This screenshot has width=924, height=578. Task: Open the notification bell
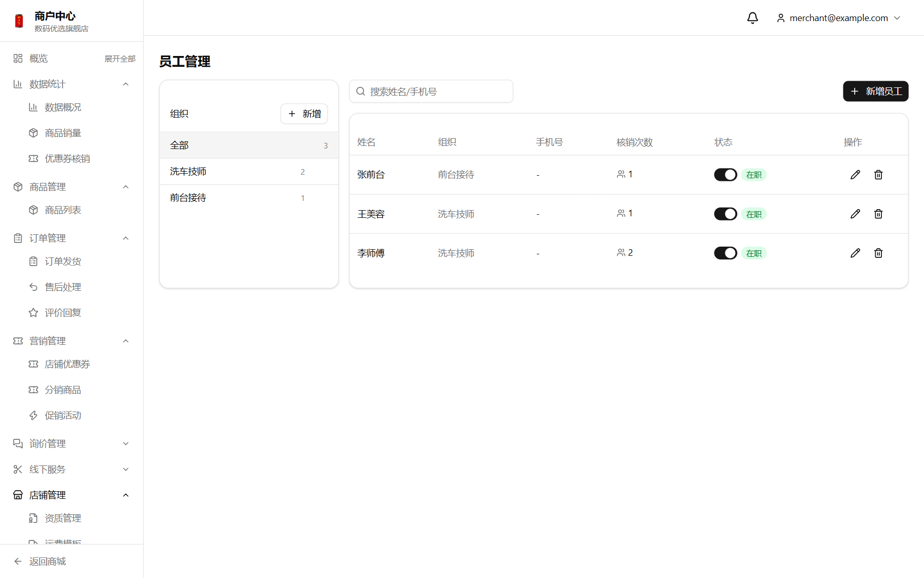(753, 18)
